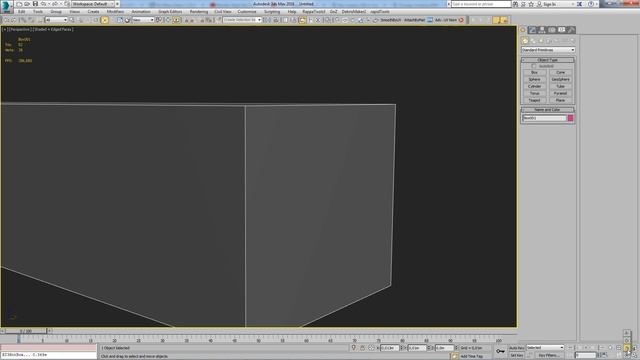Click the object name field
Viewport: 640px width, 360px height.
coord(544,118)
